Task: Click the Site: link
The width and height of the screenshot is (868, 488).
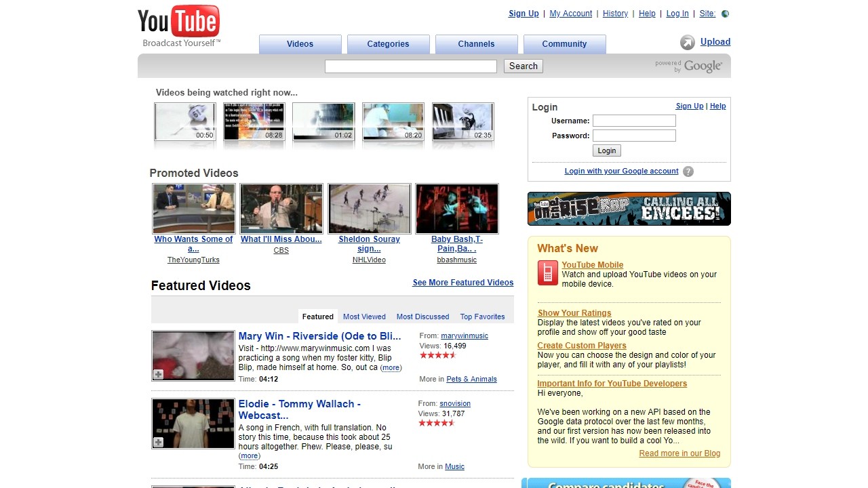Action: (707, 14)
